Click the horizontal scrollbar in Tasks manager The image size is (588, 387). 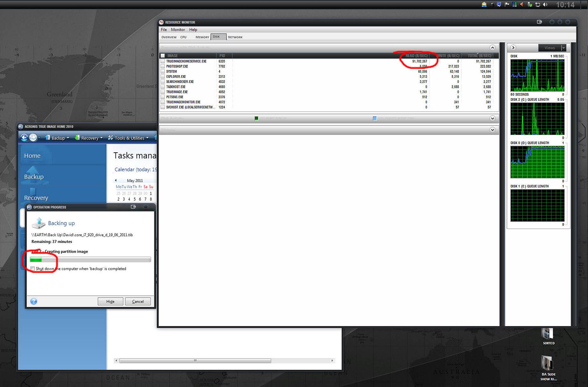195,360
